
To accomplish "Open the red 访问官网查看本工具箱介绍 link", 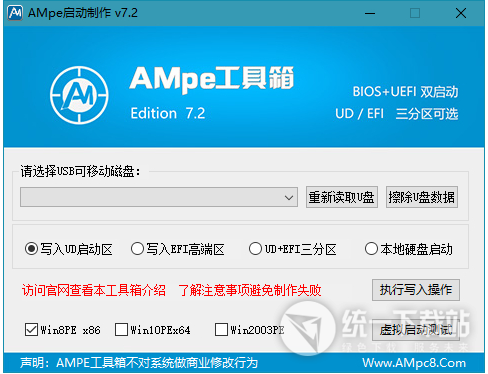I will [x=94, y=290].
